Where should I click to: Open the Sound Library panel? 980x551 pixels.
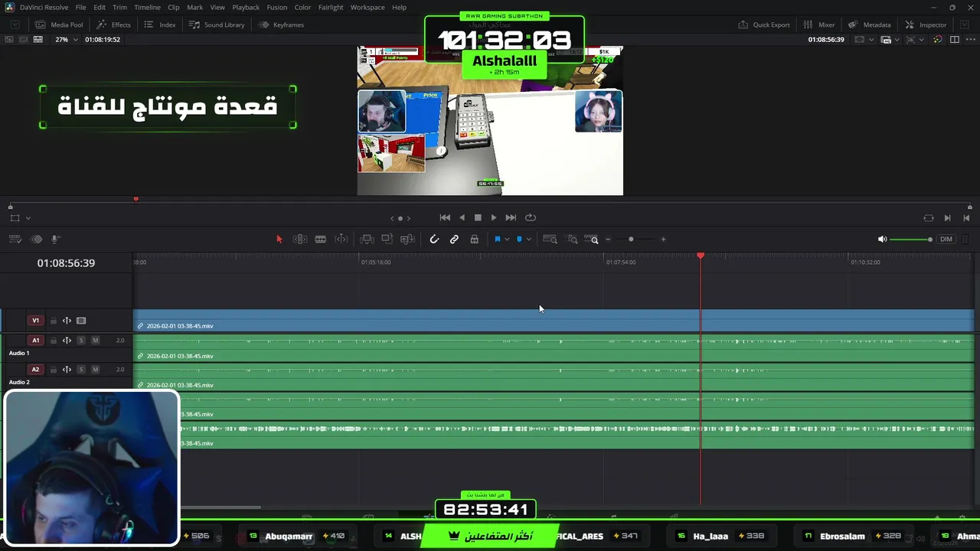pyautogui.click(x=217, y=24)
